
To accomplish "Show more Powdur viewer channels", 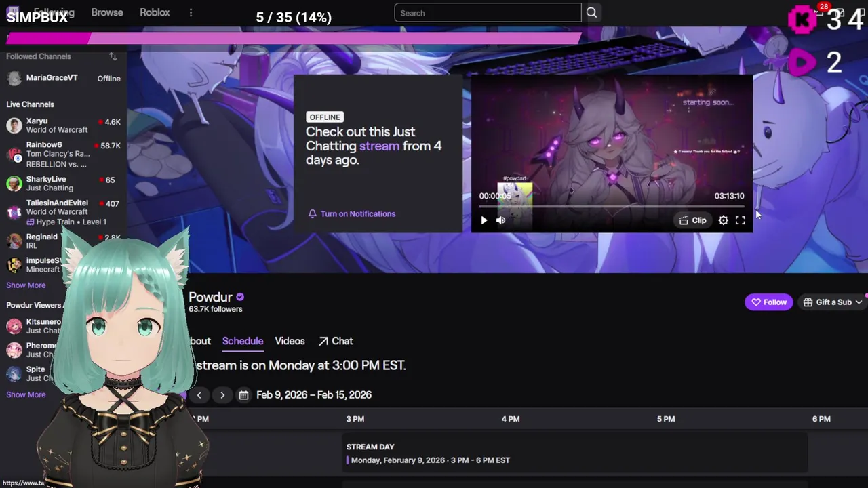I will [x=26, y=394].
